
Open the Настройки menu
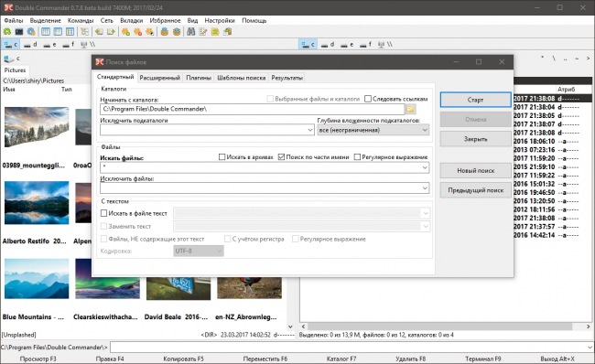[x=220, y=20]
